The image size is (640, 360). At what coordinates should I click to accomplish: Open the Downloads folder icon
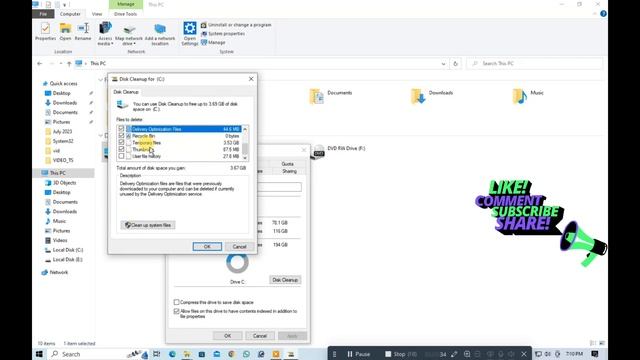coord(418,96)
